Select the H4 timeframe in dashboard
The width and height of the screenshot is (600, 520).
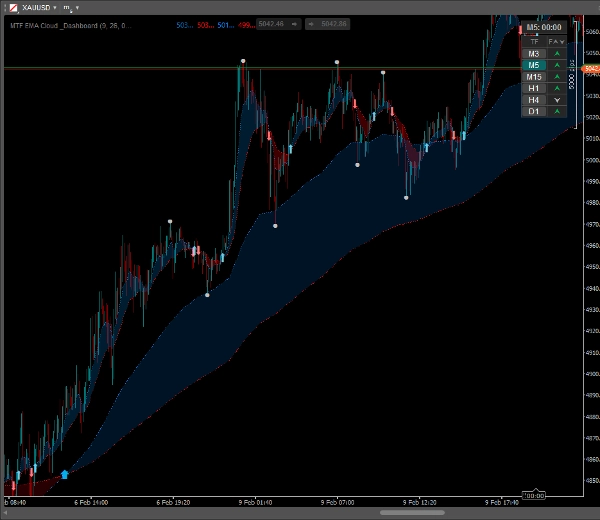point(534,100)
